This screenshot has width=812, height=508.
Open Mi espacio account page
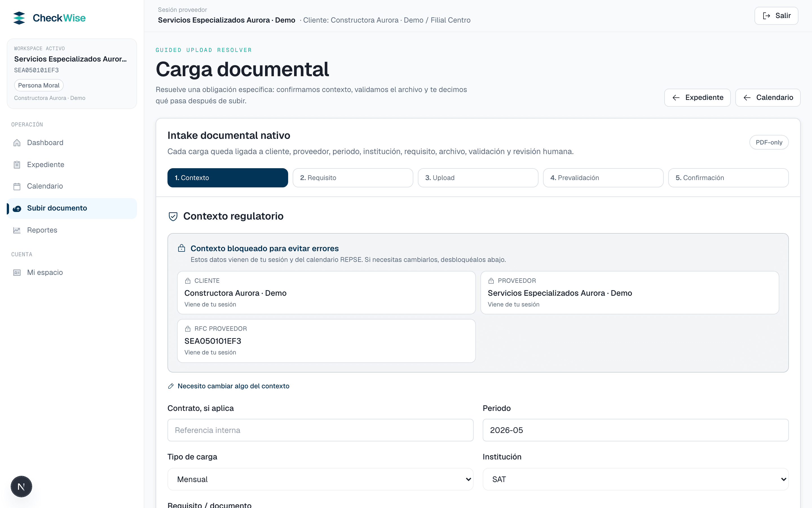pyautogui.click(x=72, y=272)
